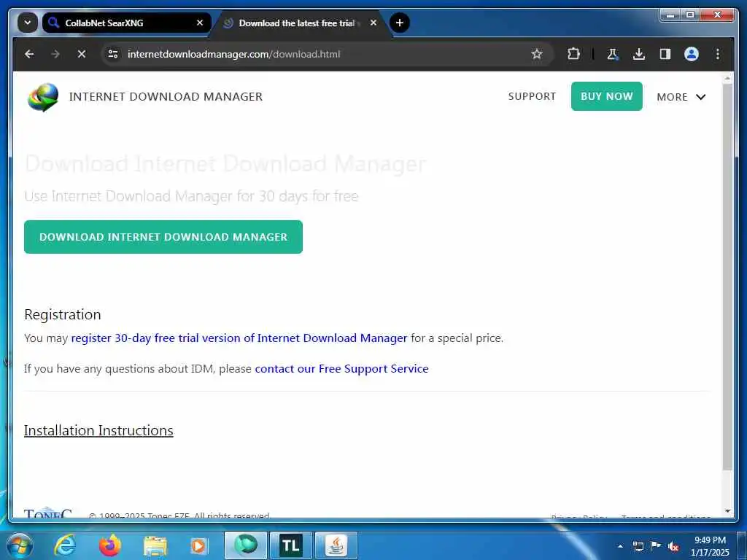Screen dimensions: 747x560
Task: Open a new browser tab
Action: click(400, 23)
